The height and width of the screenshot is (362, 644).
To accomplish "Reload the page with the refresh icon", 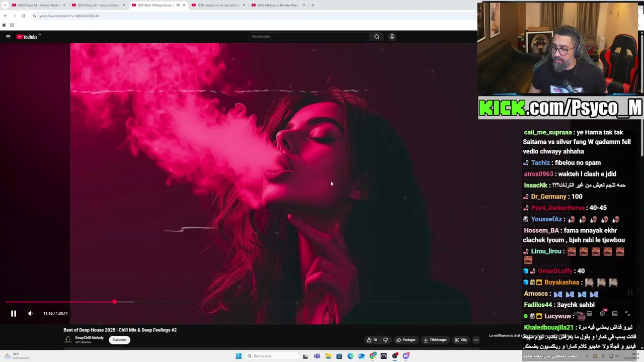I will [x=23, y=16].
